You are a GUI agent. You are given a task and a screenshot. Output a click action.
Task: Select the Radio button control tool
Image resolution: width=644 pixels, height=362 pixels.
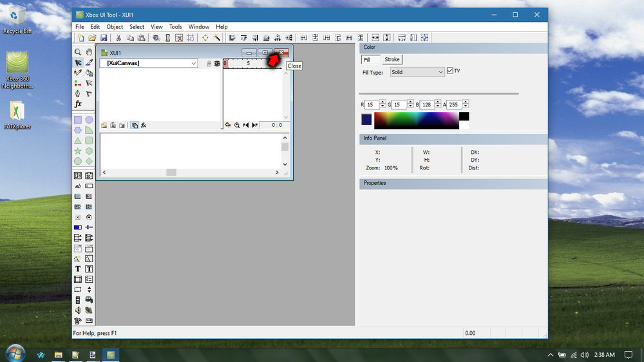click(x=89, y=217)
